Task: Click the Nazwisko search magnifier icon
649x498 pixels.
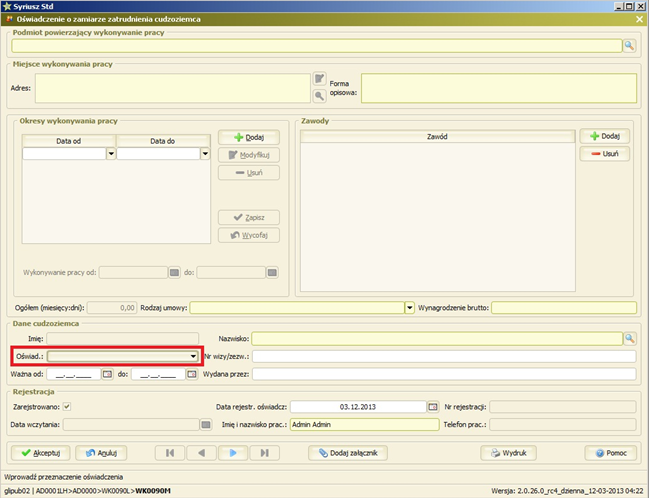Action: pyautogui.click(x=630, y=339)
